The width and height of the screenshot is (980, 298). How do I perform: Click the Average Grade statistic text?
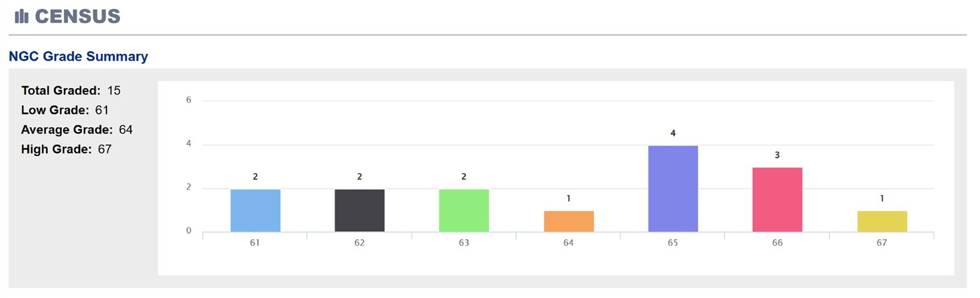(x=77, y=130)
